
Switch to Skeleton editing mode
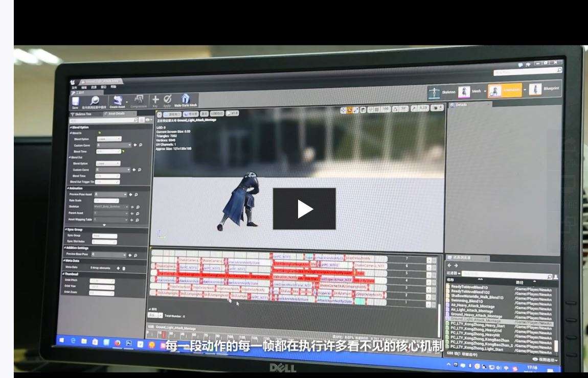pos(442,92)
